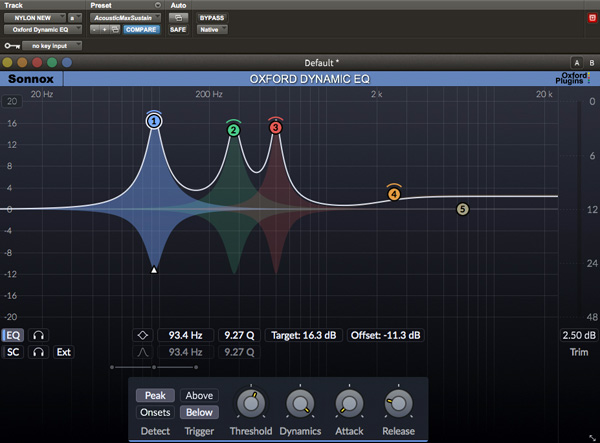The width and height of the screenshot is (600, 443).
Task: Select EQ band 1 node
Action: pos(154,121)
